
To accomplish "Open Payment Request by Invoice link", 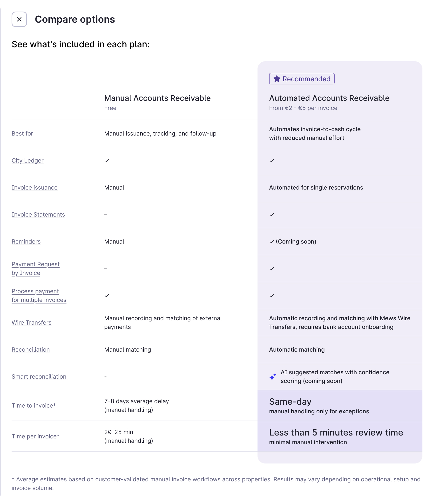I will (35, 269).
